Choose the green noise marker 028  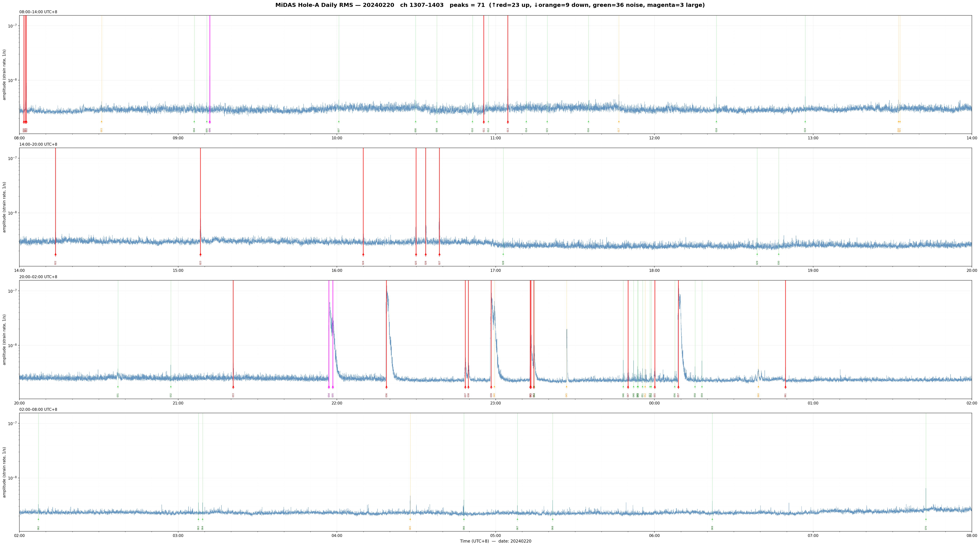pos(503,254)
